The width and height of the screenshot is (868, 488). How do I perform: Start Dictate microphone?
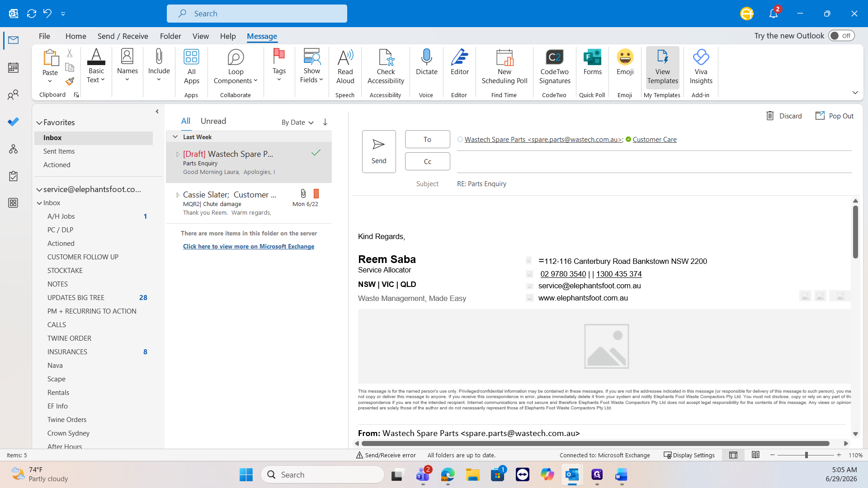tap(426, 62)
